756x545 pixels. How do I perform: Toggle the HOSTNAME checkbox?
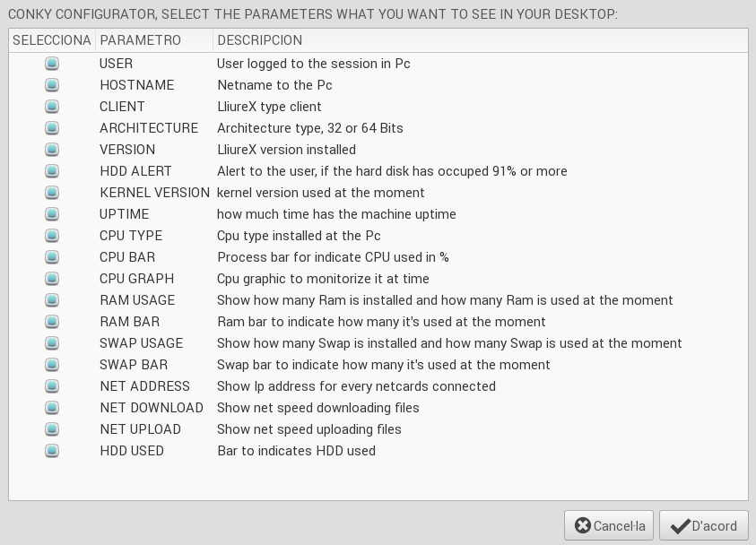(x=52, y=85)
